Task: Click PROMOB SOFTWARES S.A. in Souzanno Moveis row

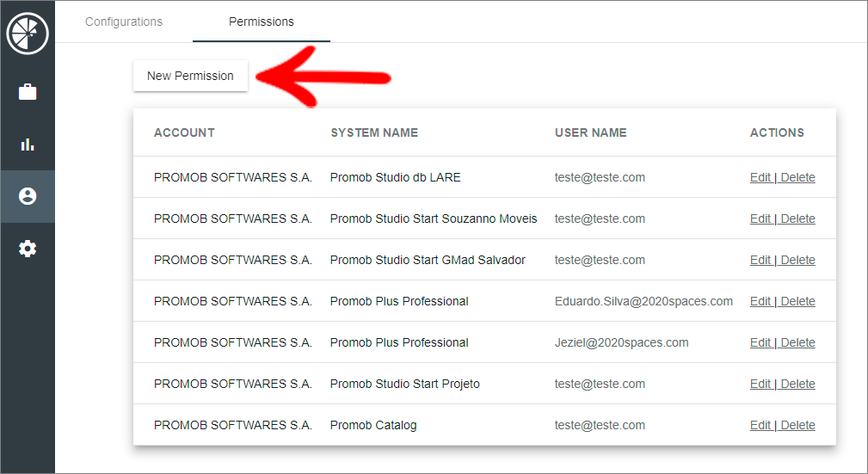Action: click(x=233, y=219)
